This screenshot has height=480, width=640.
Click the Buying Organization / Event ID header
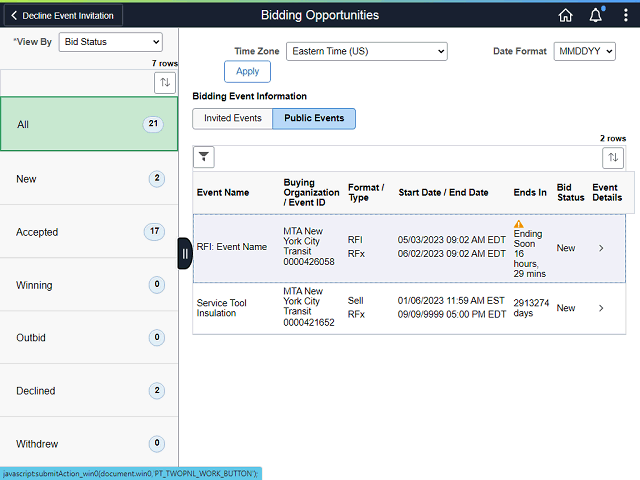[x=311, y=193]
